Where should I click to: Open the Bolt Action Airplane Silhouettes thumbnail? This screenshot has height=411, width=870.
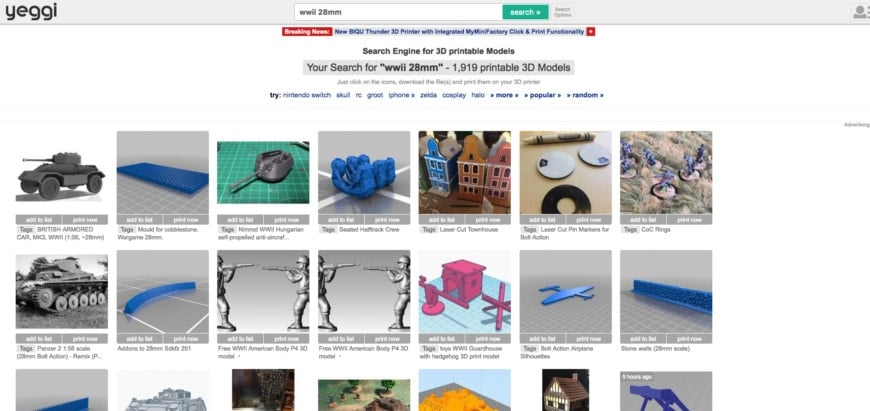pyautogui.click(x=565, y=292)
